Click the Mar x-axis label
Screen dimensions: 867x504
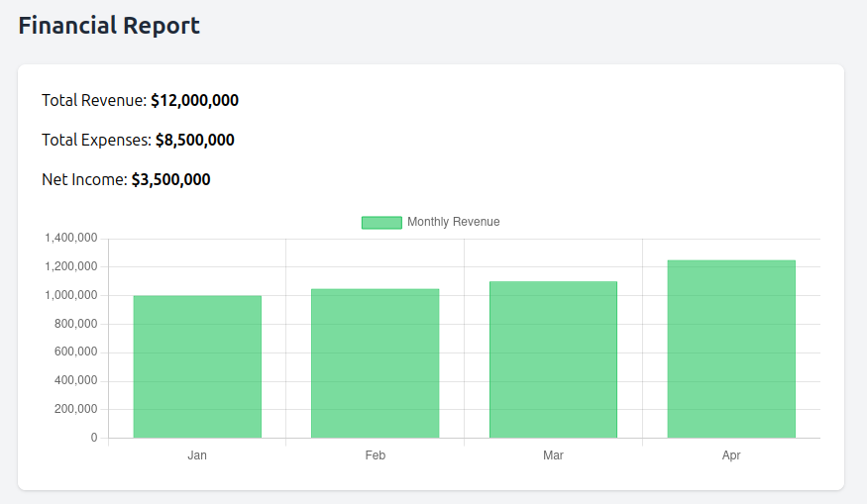(553, 455)
